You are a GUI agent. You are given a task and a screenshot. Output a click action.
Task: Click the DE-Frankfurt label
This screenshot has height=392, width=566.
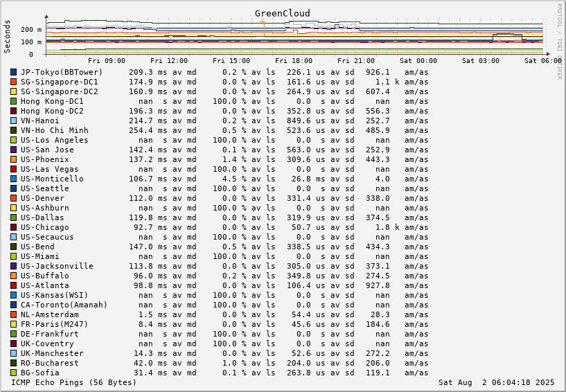pyautogui.click(x=49, y=334)
